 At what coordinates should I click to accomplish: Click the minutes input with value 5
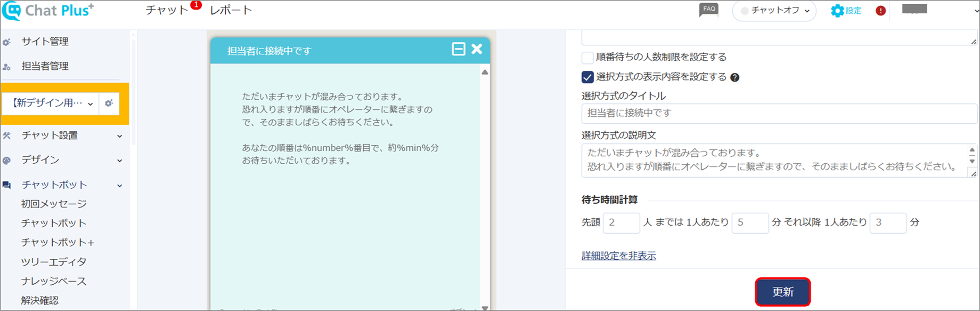750,222
